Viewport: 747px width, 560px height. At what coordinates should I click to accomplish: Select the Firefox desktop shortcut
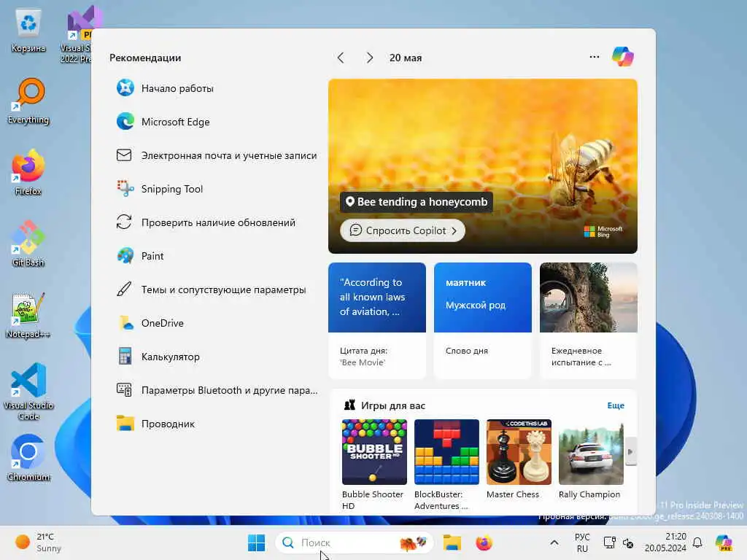click(28, 172)
